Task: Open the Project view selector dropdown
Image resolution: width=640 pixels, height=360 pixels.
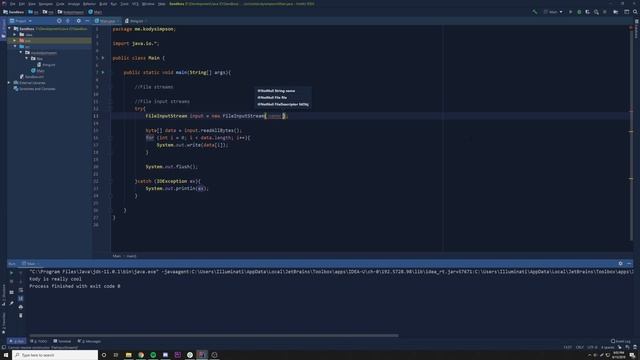Action: [20, 21]
